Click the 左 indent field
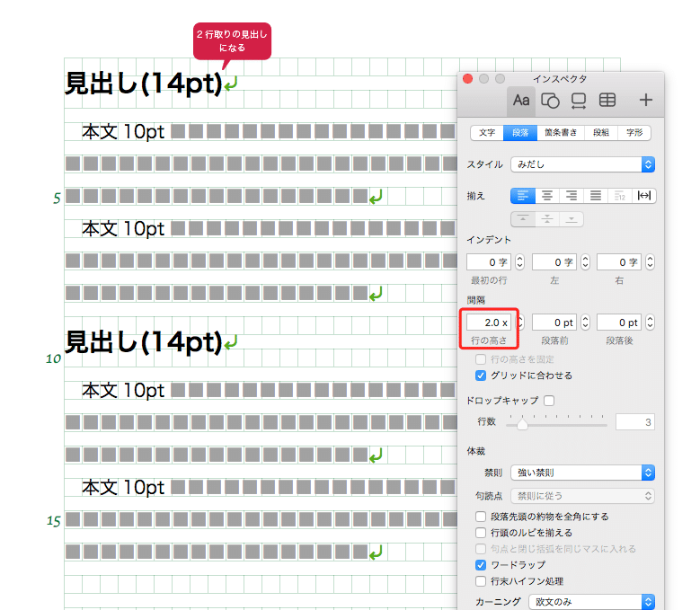Image resolution: width=700 pixels, height=610 pixels. (x=554, y=262)
